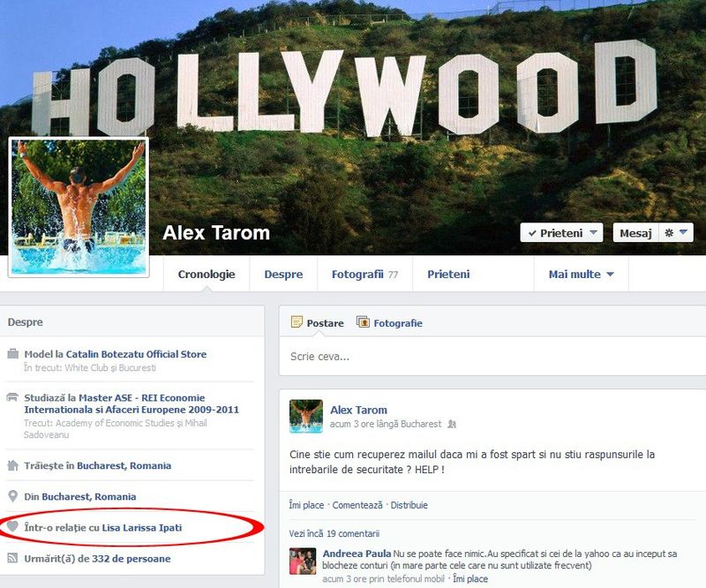Click Vezi încă 19 comentarii link

tap(334, 533)
